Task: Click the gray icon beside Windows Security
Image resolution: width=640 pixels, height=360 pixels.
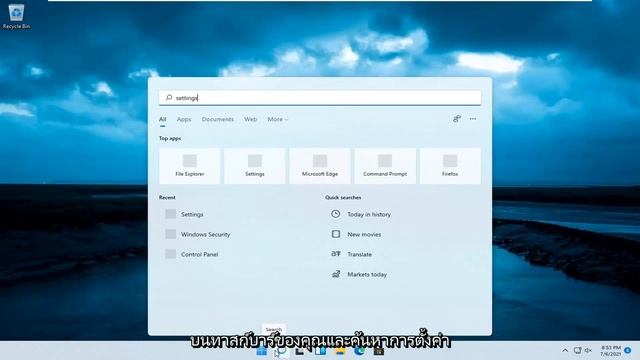Action: pos(171,234)
